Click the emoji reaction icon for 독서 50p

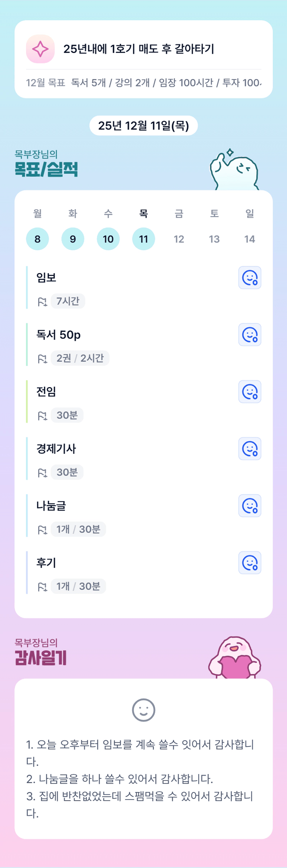point(250,335)
